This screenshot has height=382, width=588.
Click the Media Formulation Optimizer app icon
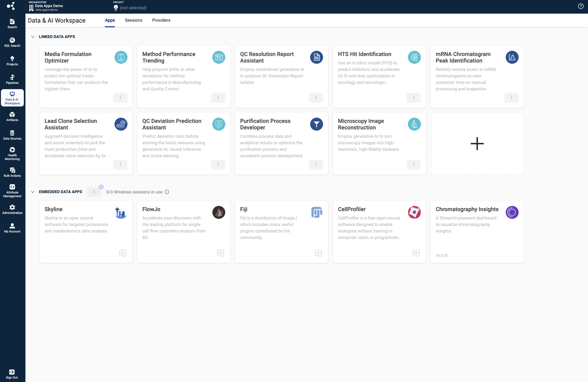(121, 57)
